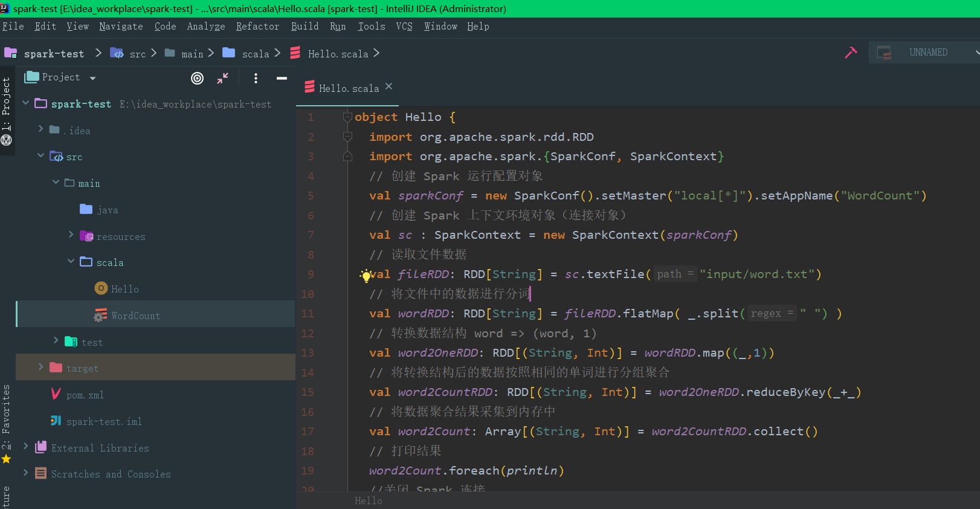Click scala in the breadcrumb path
Screen dimensions: 980x509
coord(256,54)
